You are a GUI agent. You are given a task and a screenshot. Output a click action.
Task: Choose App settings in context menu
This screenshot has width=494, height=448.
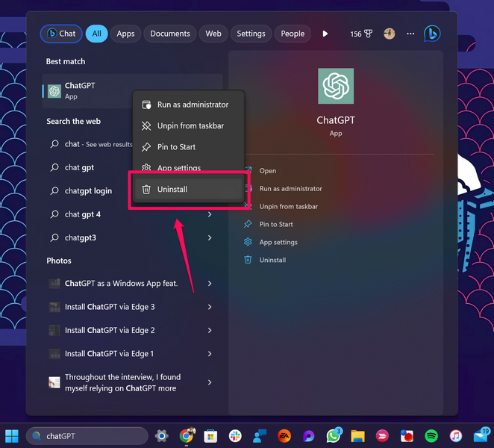tap(189, 167)
